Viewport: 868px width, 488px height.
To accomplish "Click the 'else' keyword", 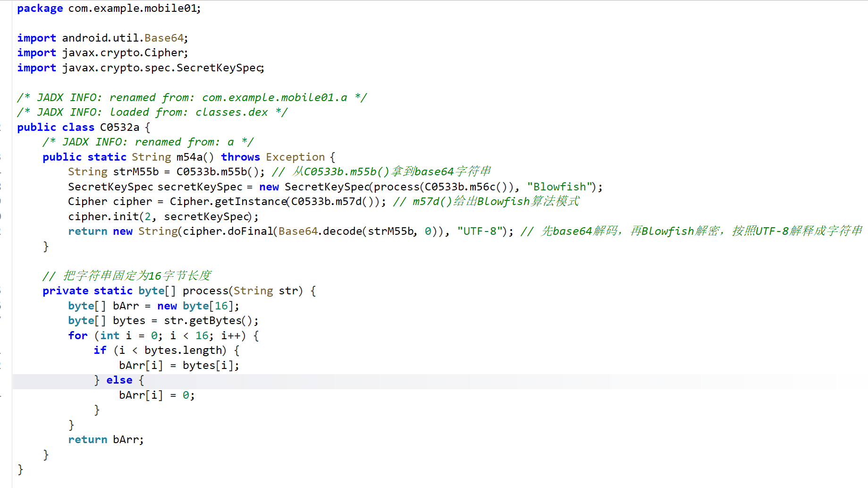I will (x=119, y=380).
